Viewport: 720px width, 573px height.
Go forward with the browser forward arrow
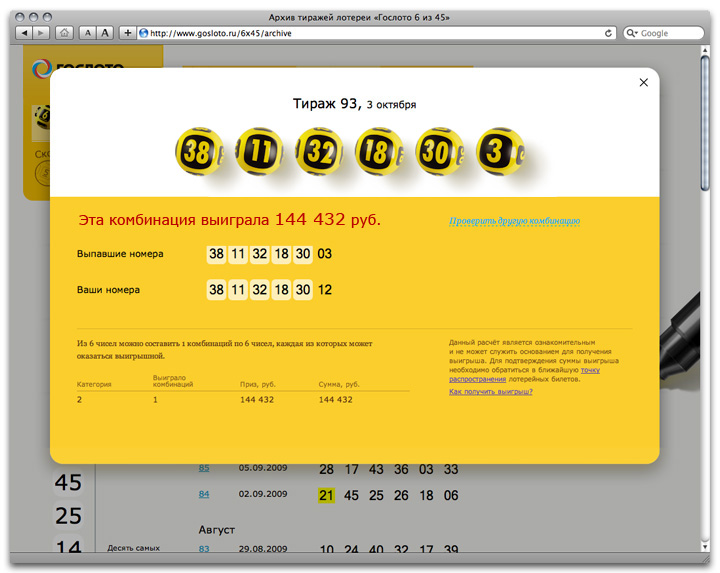41,33
